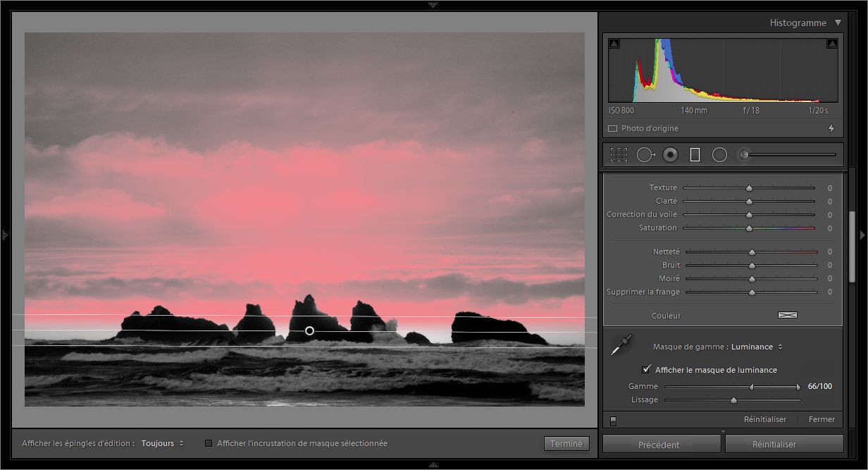Click the Terminé button
Image resolution: width=868 pixels, height=470 pixels.
click(x=566, y=443)
